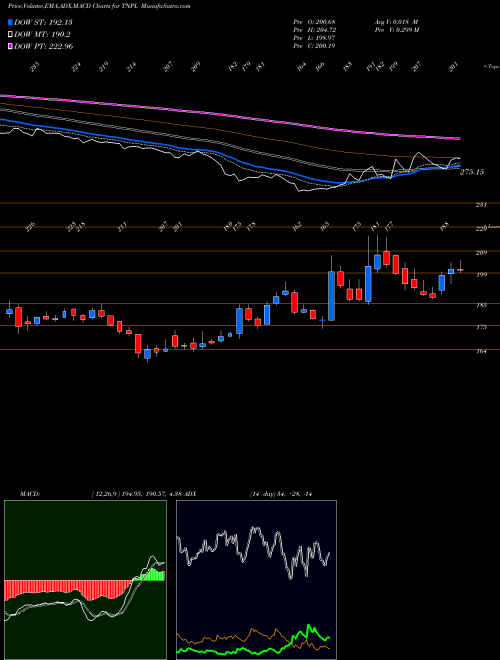500x660 pixels.
Task: Select the 'Pre L: 198.97' value
Action: coord(314,38)
